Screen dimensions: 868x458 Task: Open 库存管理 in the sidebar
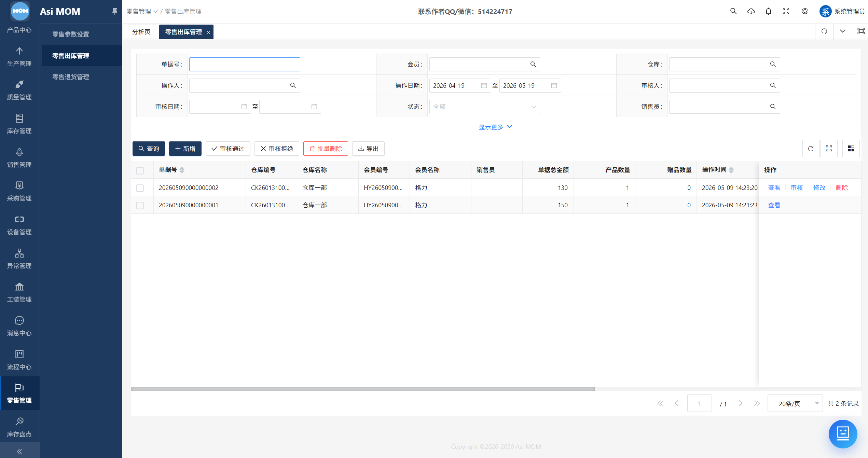[x=19, y=124]
